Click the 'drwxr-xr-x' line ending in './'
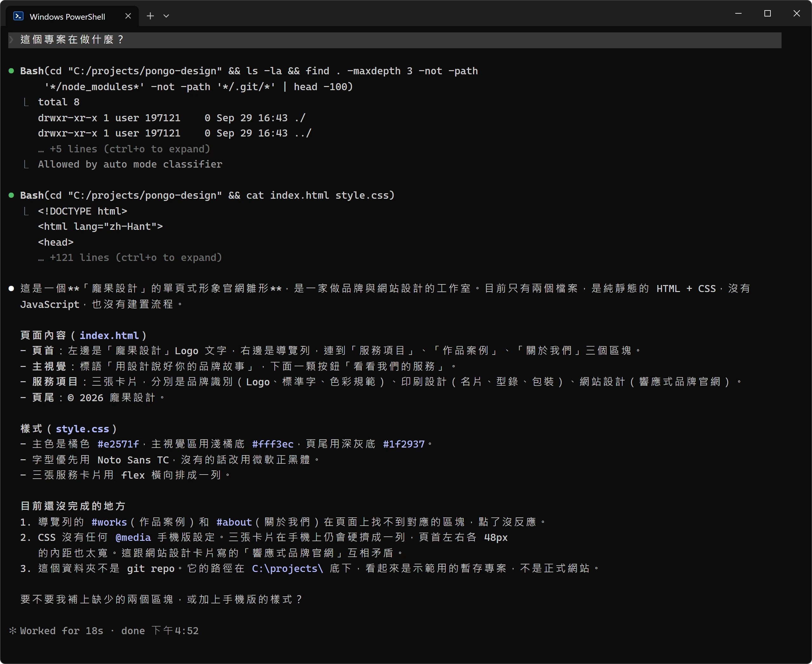812x664 pixels. pos(172,118)
